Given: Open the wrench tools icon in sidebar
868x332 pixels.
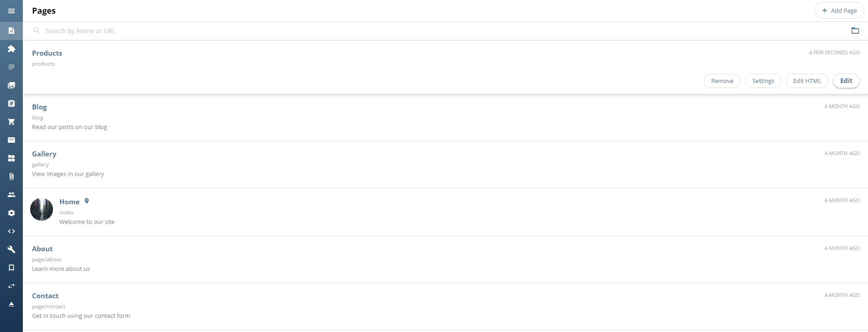Looking at the screenshot, I should pos(11,249).
